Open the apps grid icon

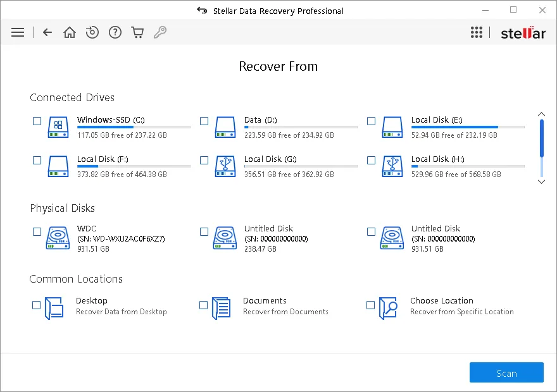click(x=477, y=33)
